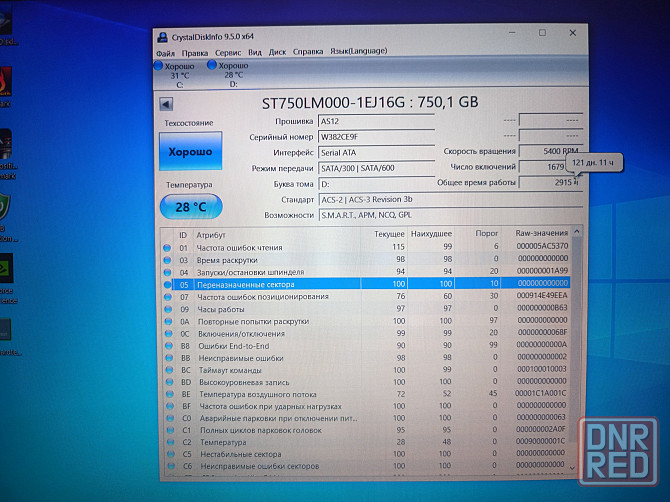Open the Сервис menu
The width and height of the screenshot is (670, 502).
tap(228, 53)
